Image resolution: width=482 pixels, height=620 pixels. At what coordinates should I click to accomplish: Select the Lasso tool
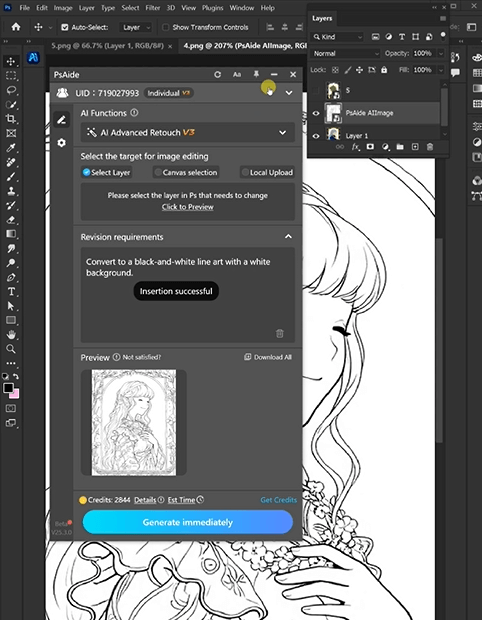coord(11,90)
